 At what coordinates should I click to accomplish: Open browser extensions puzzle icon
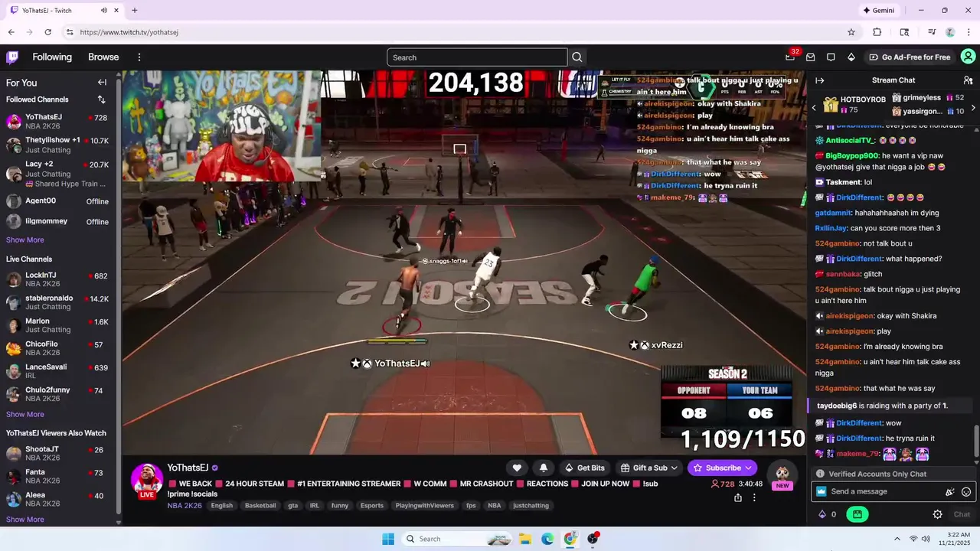(x=877, y=32)
